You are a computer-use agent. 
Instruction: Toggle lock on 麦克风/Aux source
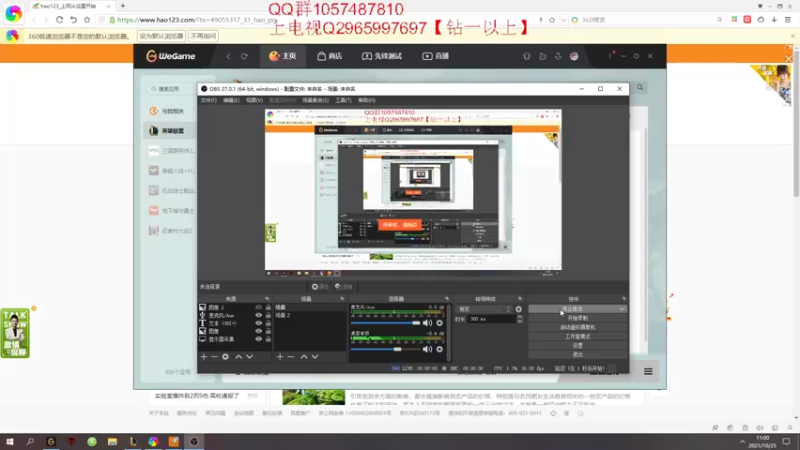tap(268, 315)
